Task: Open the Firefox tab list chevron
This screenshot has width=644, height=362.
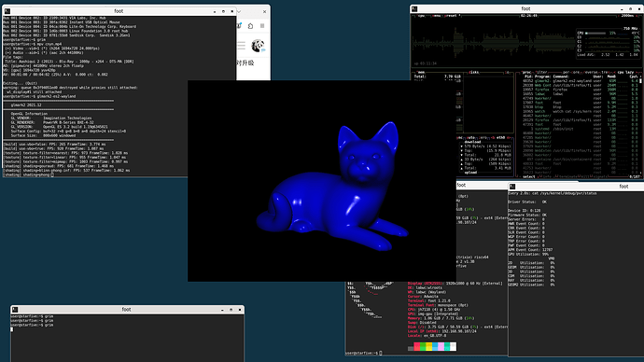Action: click(239, 11)
